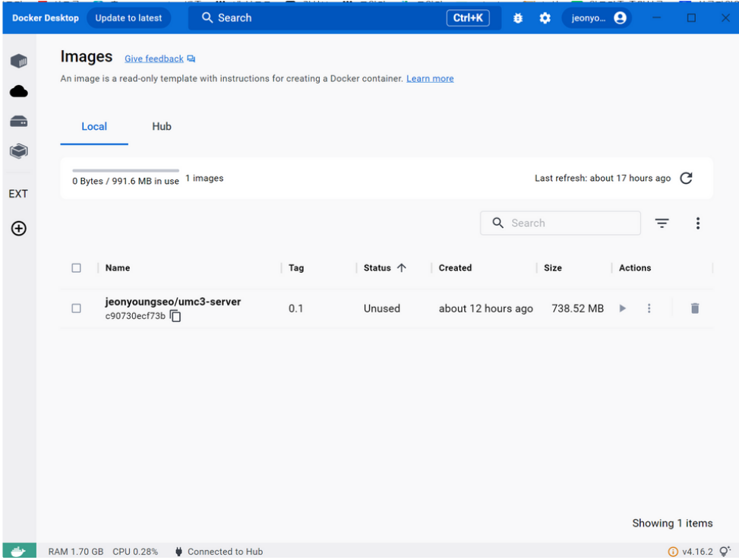Open the troubleshoot bug icon

[x=518, y=18]
